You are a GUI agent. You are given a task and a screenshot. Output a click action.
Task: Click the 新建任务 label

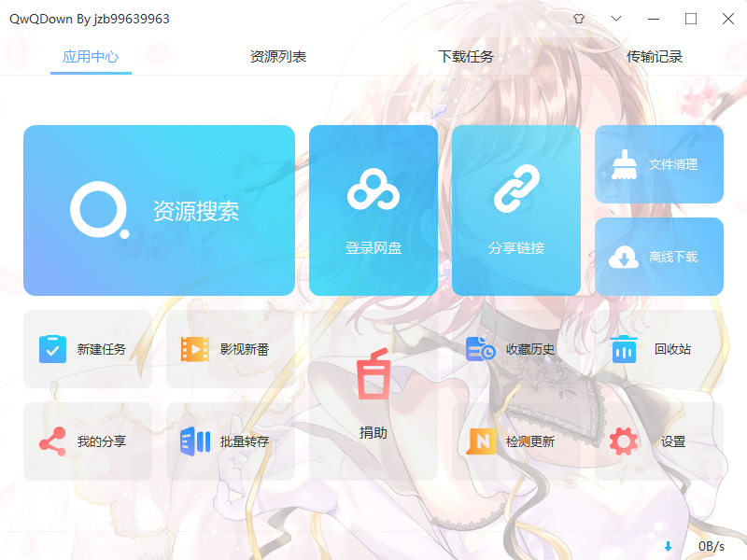click(102, 349)
